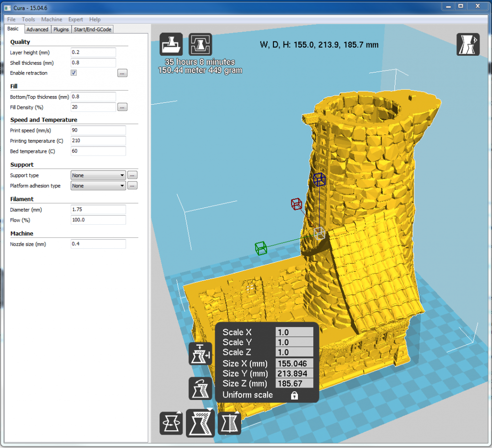Click the scale To Max icon

coord(200,354)
